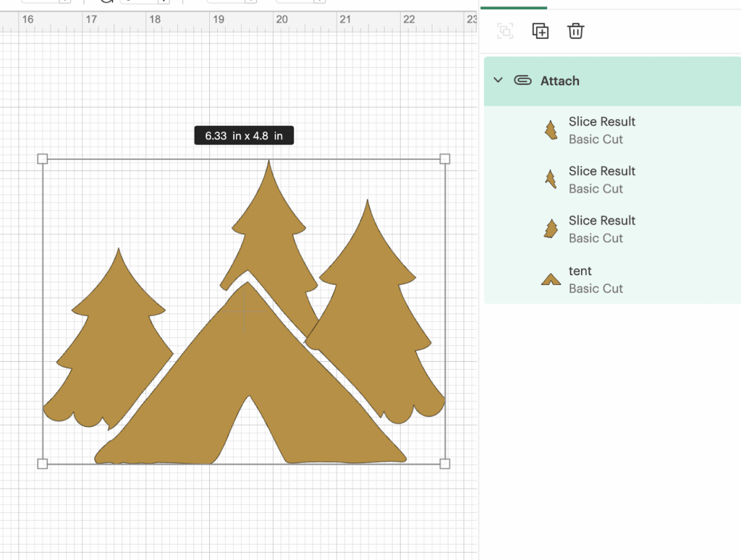Click the greyed-out Group icon

[505, 31]
